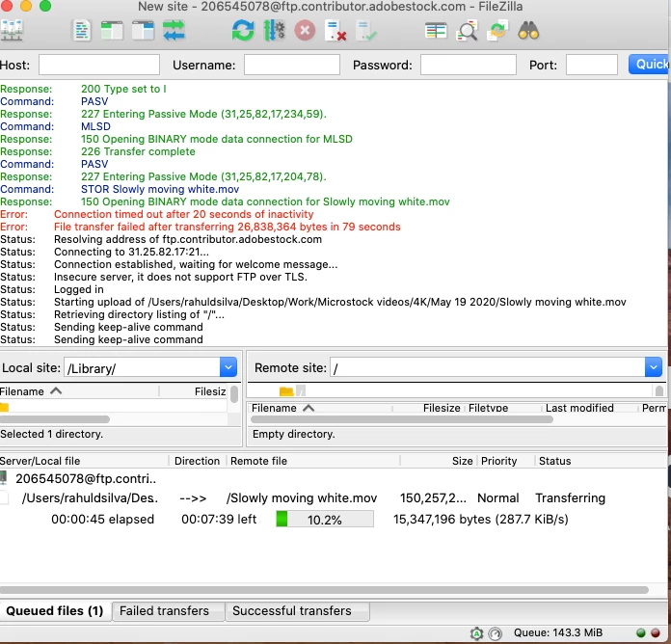Image resolution: width=671 pixels, height=644 pixels.
Task: Toggle synchronized browsing icon
Action: pos(497,31)
